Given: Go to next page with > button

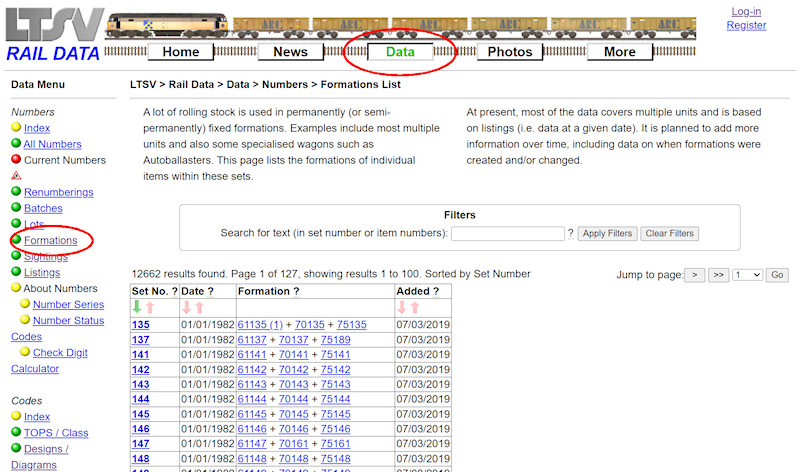Looking at the screenshot, I should click(x=694, y=275).
